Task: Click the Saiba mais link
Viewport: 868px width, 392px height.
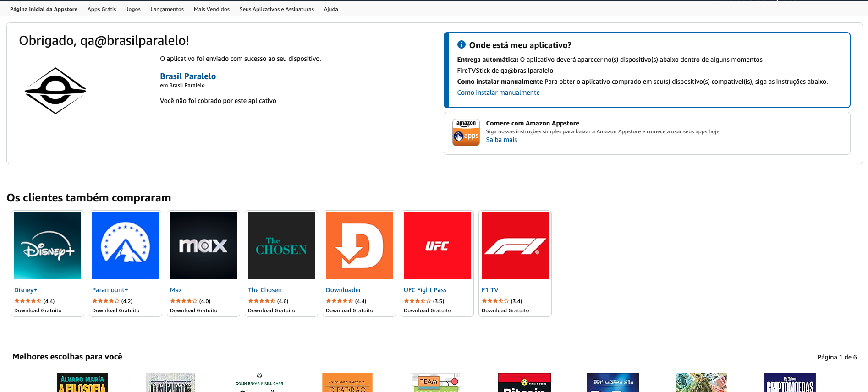Action: click(x=501, y=140)
